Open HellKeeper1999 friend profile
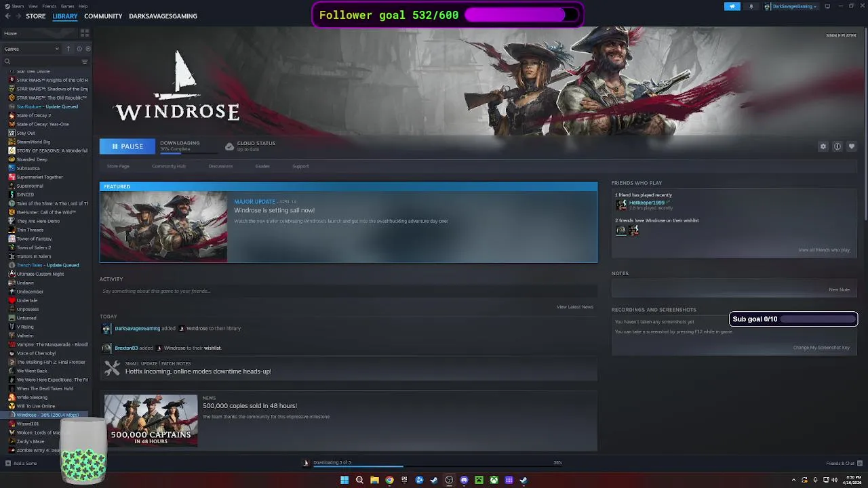The height and width of the screenshot is (488, 868). pyautogui.click(x=646, y=203)
